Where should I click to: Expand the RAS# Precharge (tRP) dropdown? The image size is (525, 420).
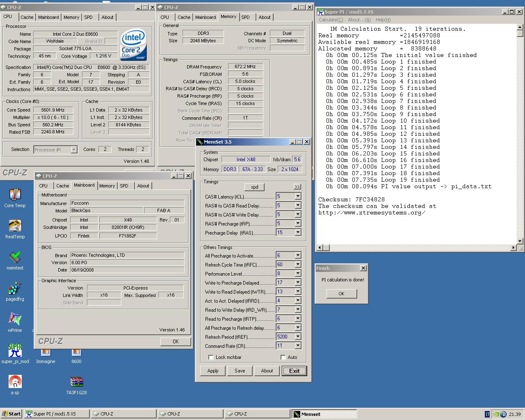[x=298, y=224]
